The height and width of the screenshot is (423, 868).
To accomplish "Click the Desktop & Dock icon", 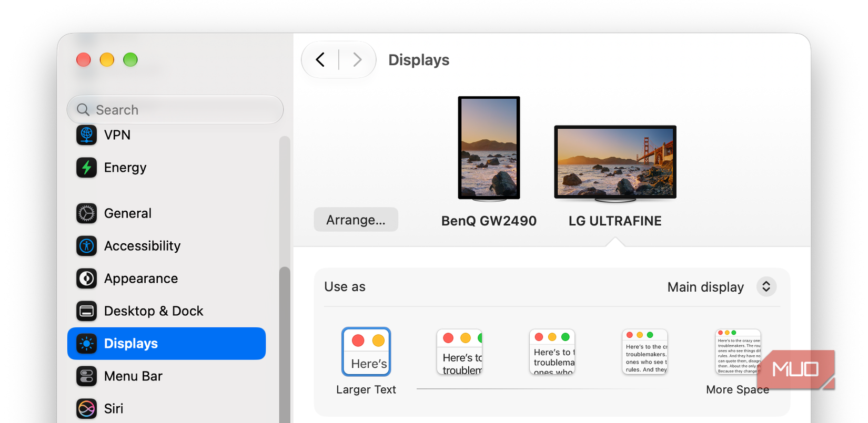I will click(87, 311).
